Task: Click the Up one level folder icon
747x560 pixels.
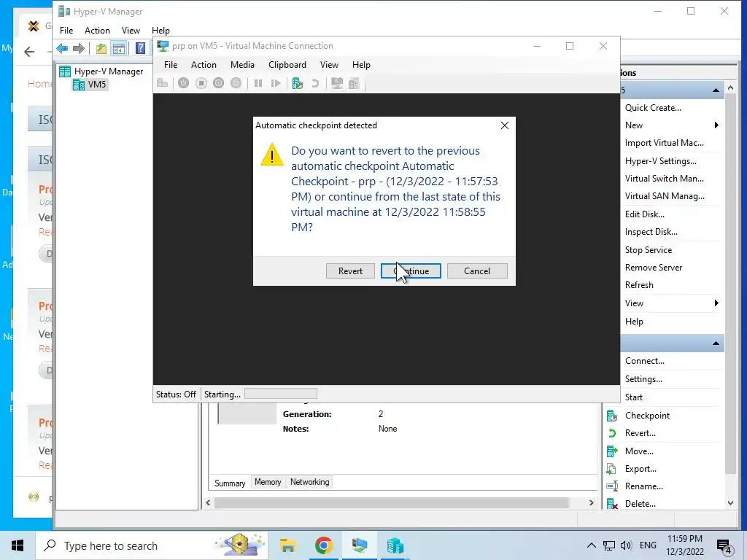Action: click(101, 48)
